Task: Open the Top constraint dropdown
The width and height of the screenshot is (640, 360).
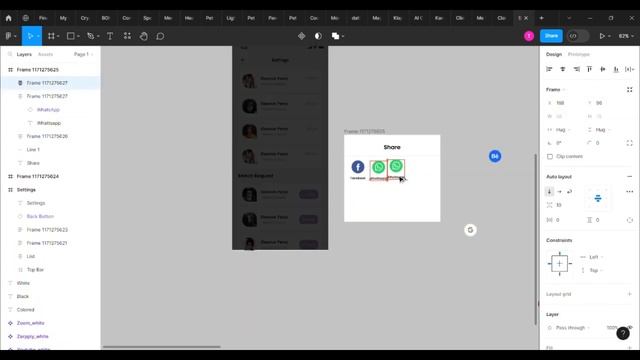Action: pyautogui.click(x=596, y=270)
